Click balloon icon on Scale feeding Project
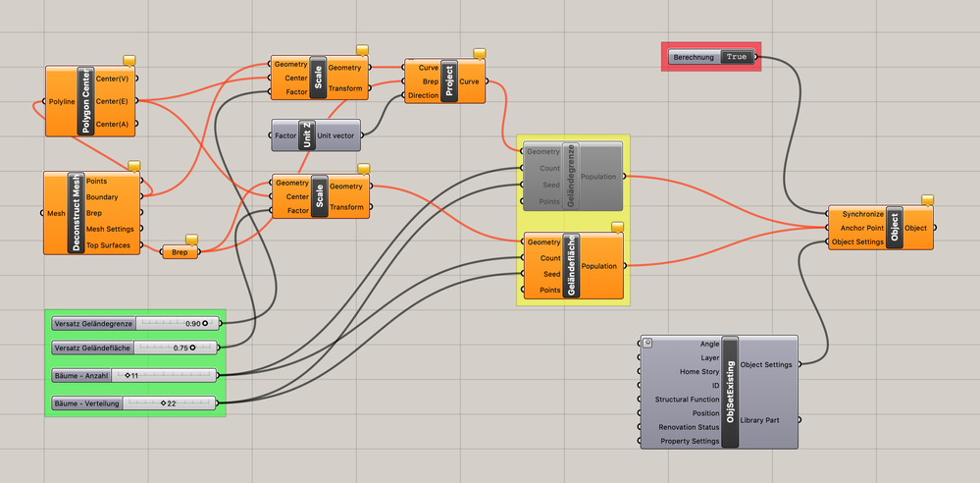This screenshot has width=980, height=483. point(363,50)
